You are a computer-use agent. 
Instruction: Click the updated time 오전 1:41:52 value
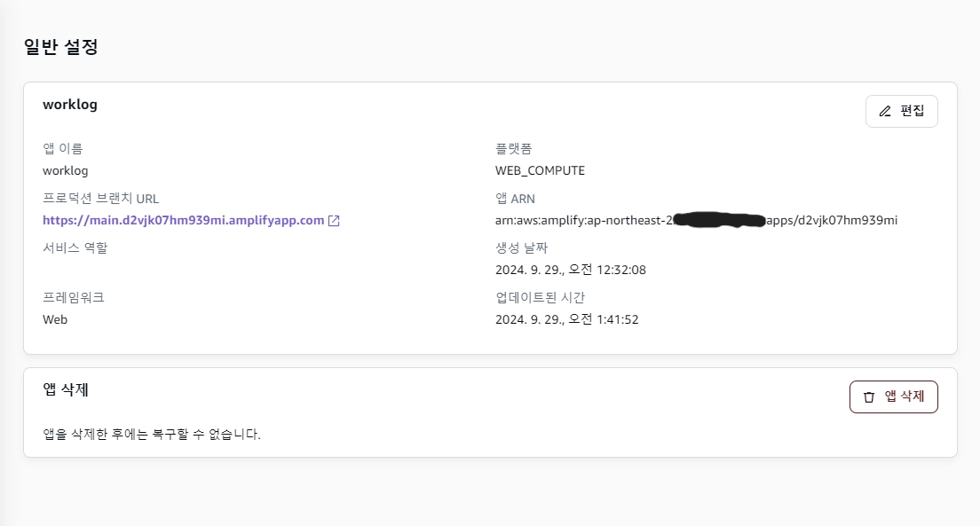pyautogui.click(x=566, y=319)
